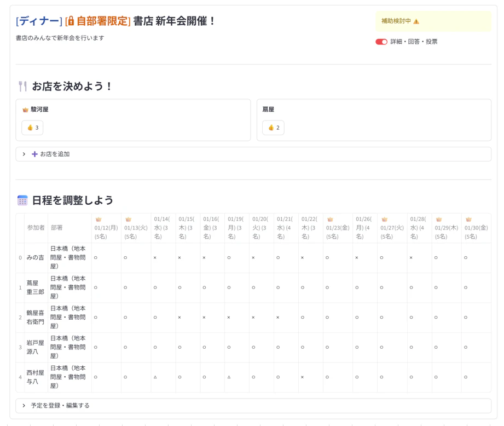The width and height of the screenshot is (504, 426).
Task: Click みの吉's × mark for 01/14
Action: coord(155,257)
